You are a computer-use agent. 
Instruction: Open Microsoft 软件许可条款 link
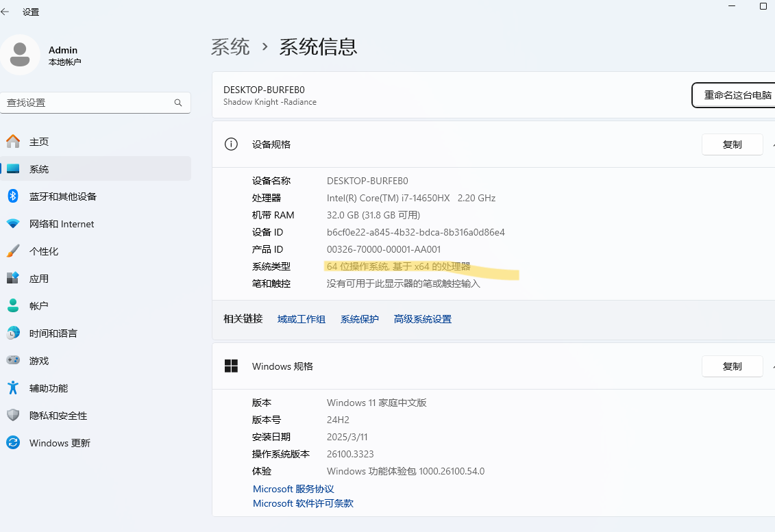click(303, 503)
